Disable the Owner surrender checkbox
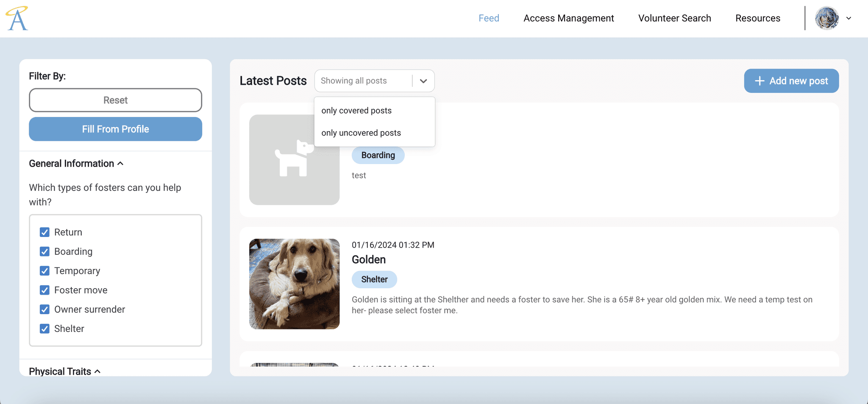The width and height of the screenshot is (868, 404). coord(45,309)
